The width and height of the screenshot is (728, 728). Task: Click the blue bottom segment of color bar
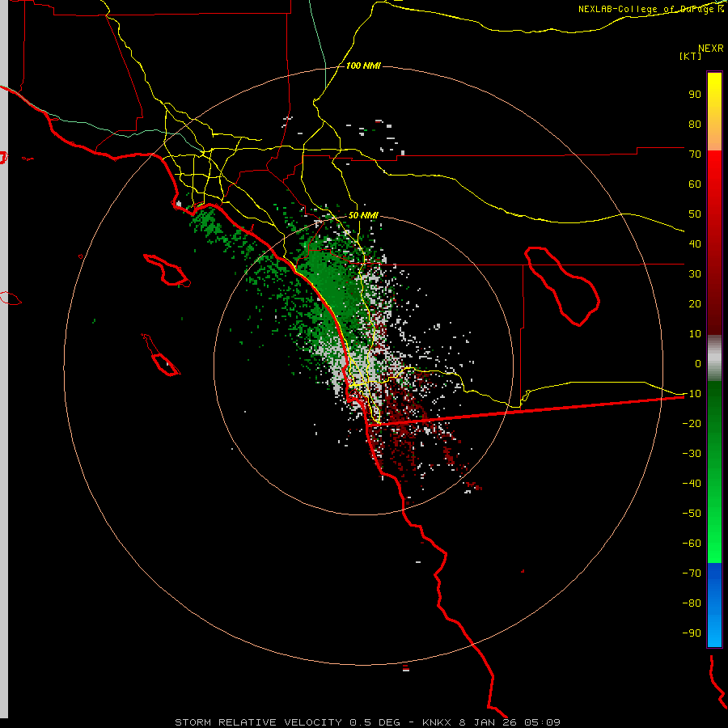(x=714, y=604)
